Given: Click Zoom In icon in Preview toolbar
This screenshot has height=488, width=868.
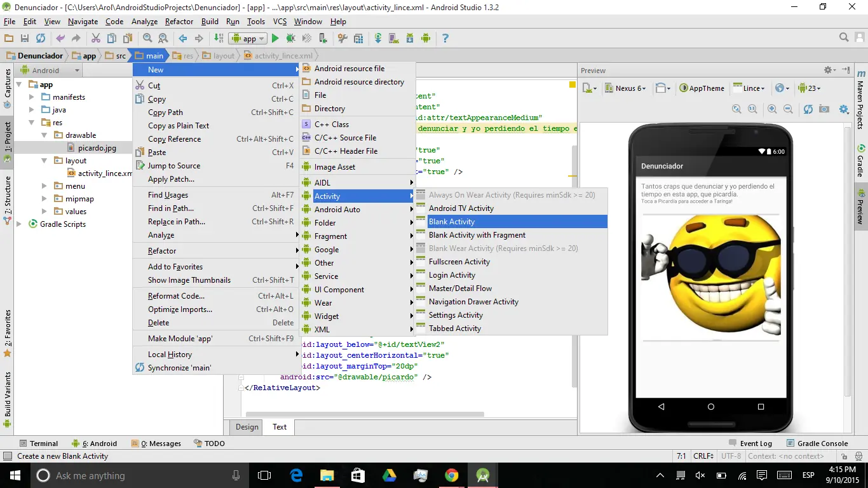Looking at the screenshot, I should (x=772, y=109).
